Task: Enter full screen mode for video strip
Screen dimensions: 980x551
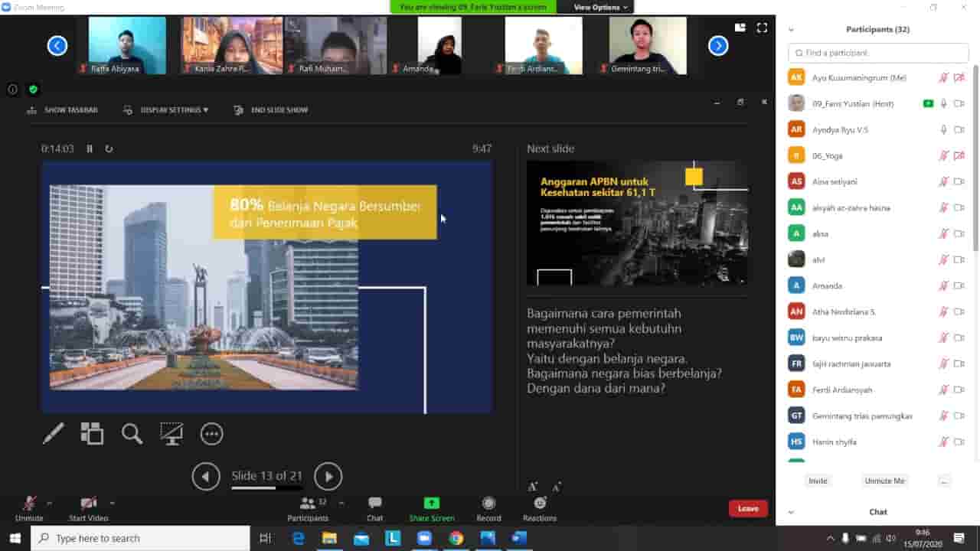Action: 762,28
